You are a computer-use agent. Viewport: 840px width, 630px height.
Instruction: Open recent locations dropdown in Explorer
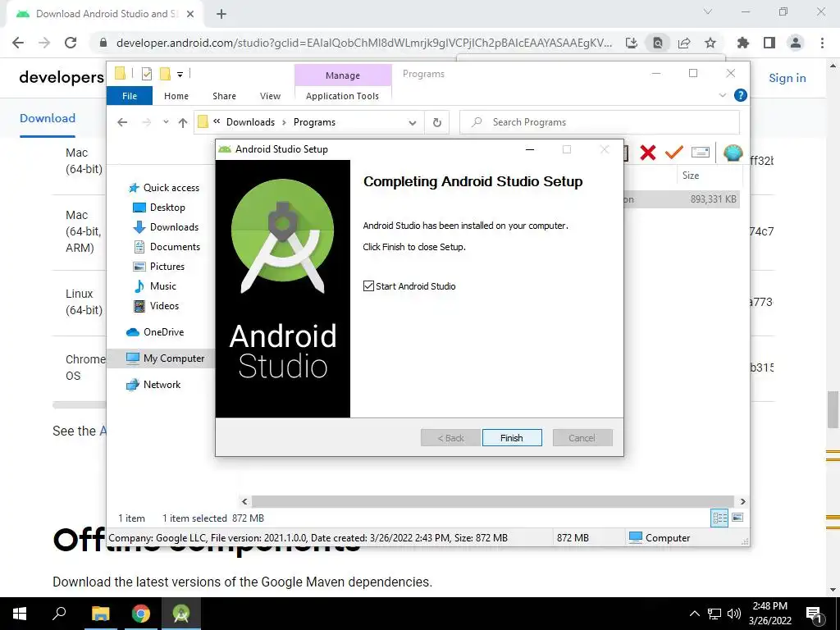[x=166, y=122]
